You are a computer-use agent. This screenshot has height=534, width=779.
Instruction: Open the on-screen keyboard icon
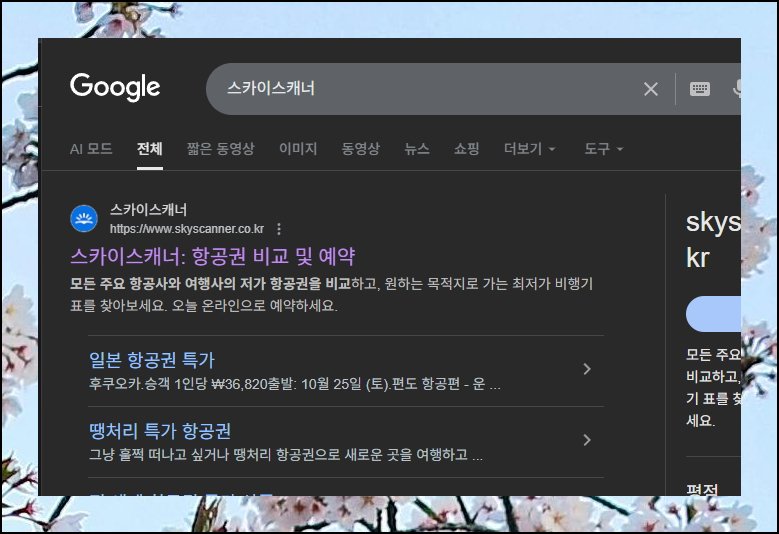[700, 89]
